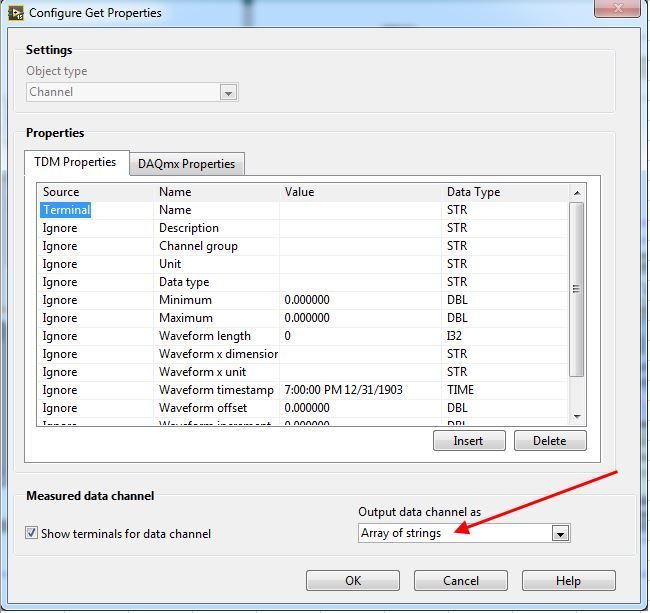This screenshot has height=613, width=650.
Task: Click the 0 value of Waveform length
Action: [287, 336]
